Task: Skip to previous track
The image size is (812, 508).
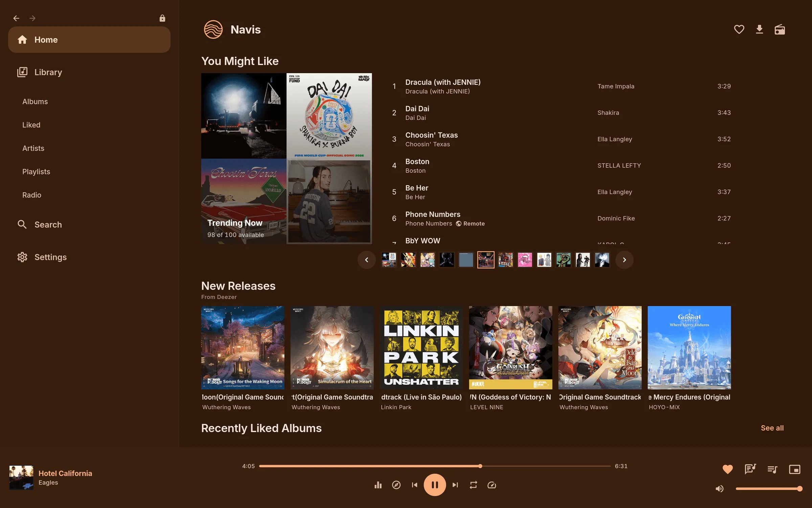Action: (x=414, y=485)
